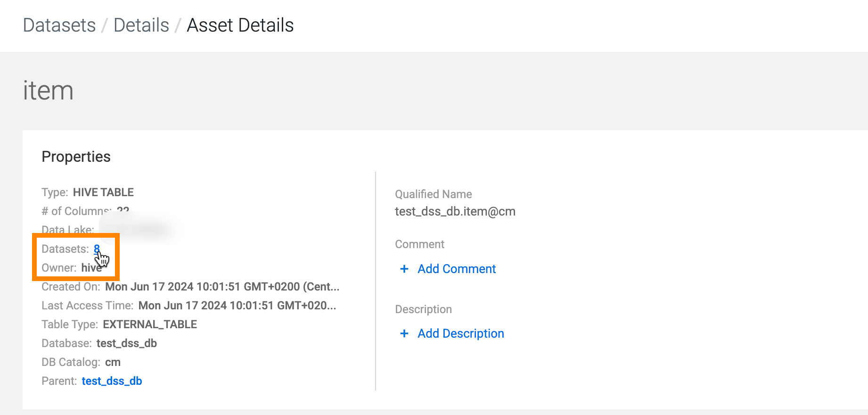Select the qualified name test_dss_db.item@cm
Viewport: 868px width, 415px height.
pyautogui.click(x=455, y=211)
